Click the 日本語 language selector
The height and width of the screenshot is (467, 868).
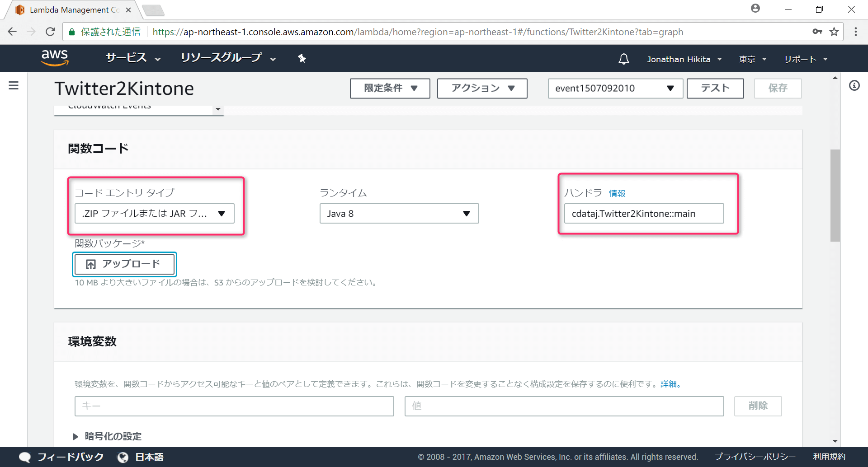click(150, 457)
